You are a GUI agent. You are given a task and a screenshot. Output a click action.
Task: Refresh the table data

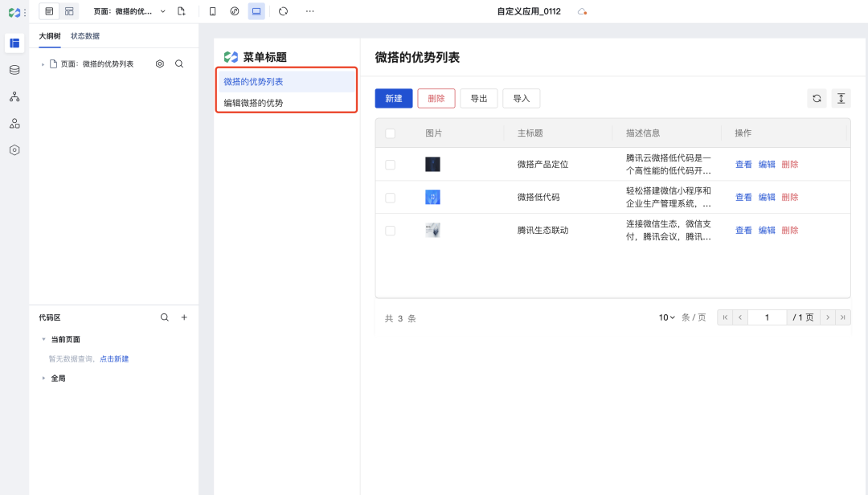click(x=817, y=99)
